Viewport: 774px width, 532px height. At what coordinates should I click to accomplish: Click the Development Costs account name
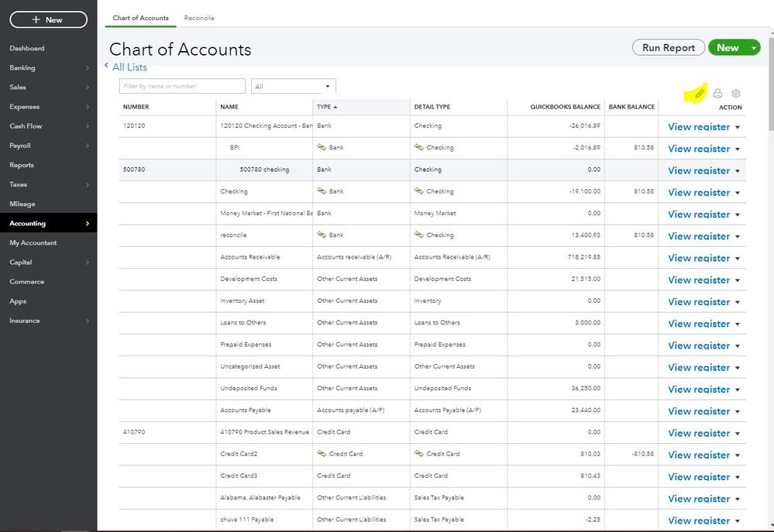pos(248,279)
